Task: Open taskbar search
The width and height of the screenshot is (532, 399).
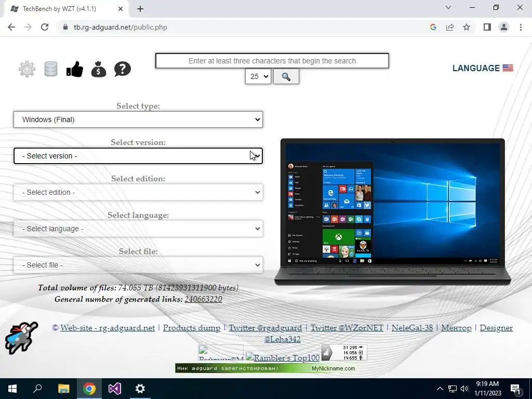Action: point(37,389)
